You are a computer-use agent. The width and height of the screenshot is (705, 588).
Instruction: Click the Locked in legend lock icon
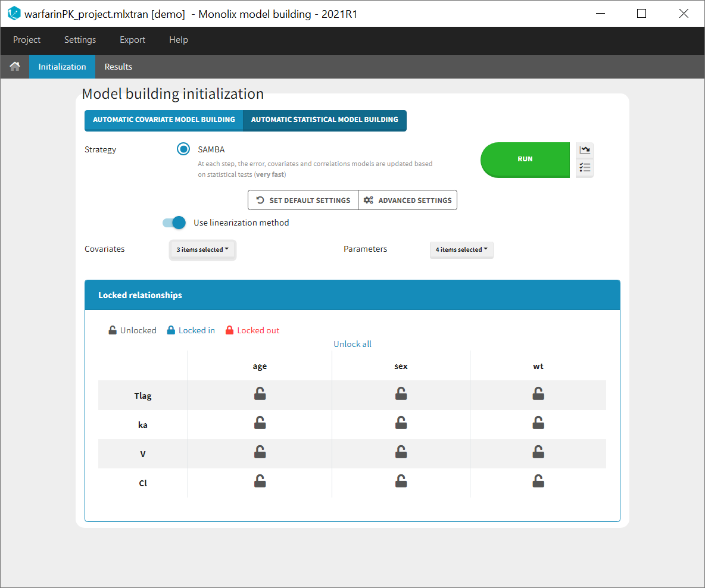(x=171, y=330)
